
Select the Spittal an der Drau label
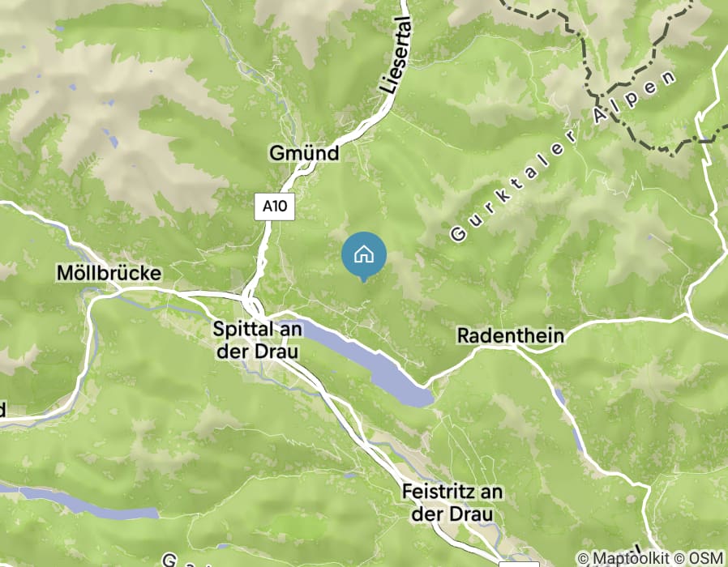tap(257, 340)
